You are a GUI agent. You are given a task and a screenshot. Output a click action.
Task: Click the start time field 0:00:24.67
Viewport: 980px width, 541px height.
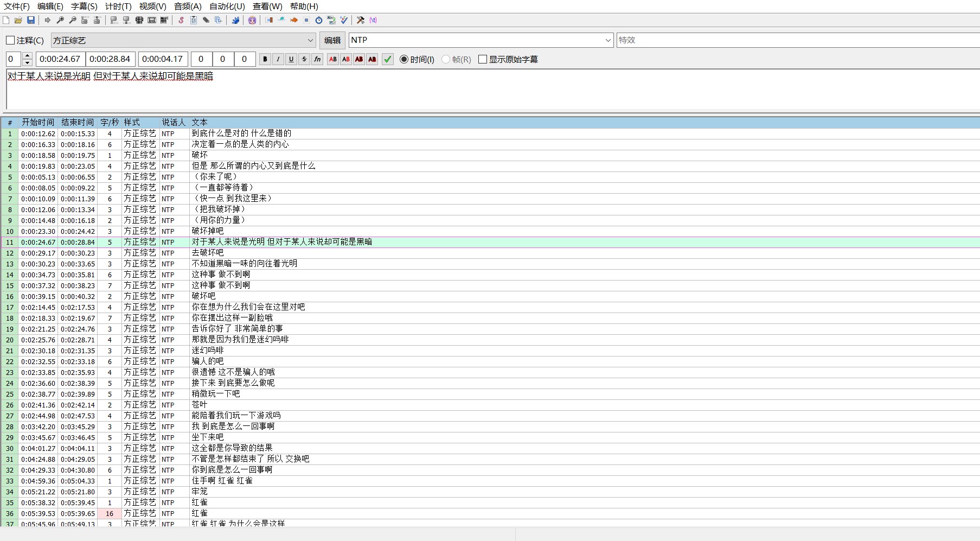click(60, 59)
